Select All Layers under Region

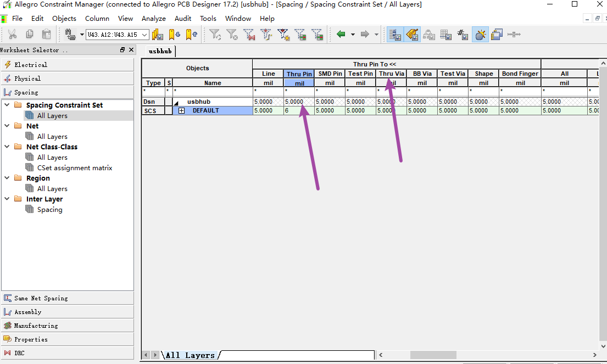click(52, 189)
